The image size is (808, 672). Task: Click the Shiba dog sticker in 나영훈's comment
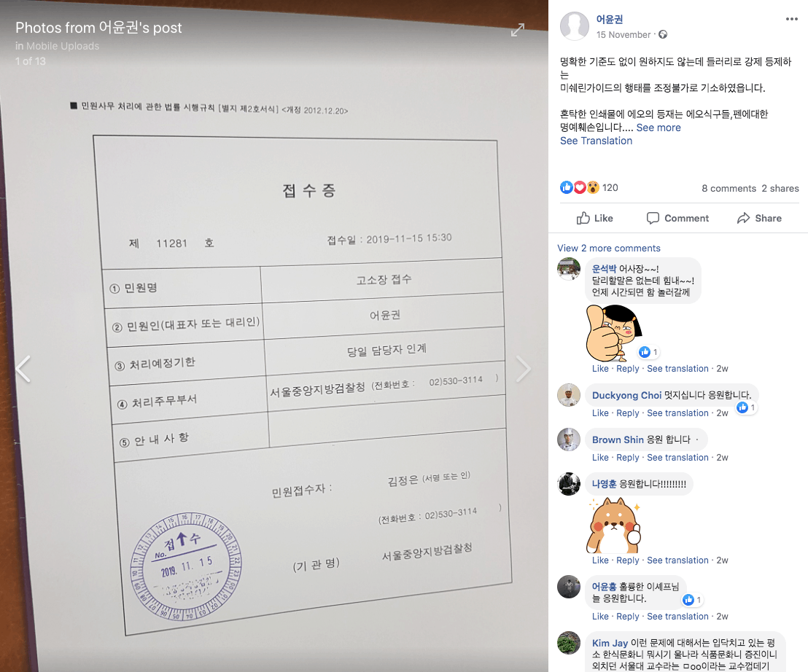(x=614, y=525)
